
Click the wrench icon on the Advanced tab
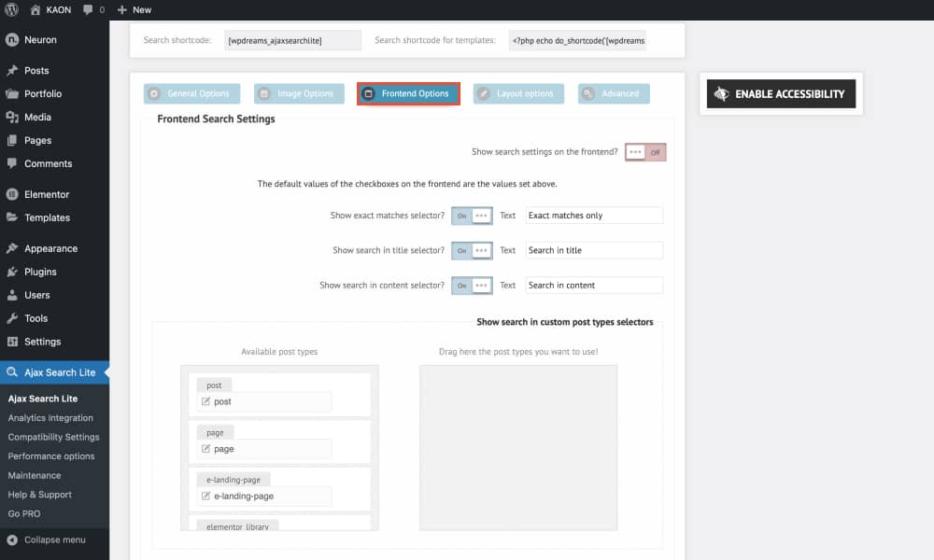[586, 93]
